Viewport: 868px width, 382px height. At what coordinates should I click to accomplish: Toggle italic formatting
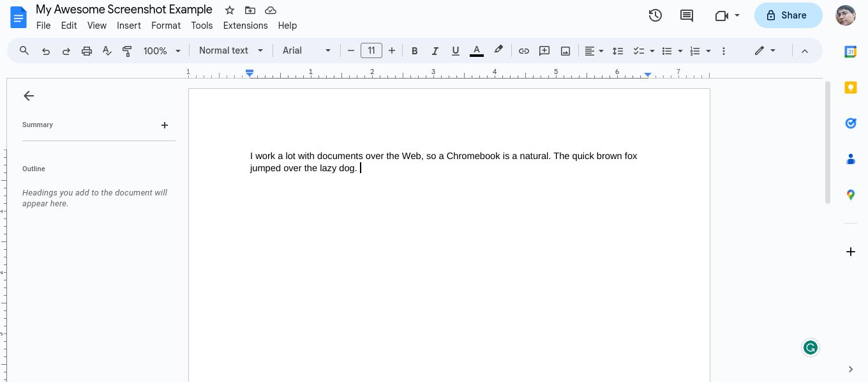[435, 50]
